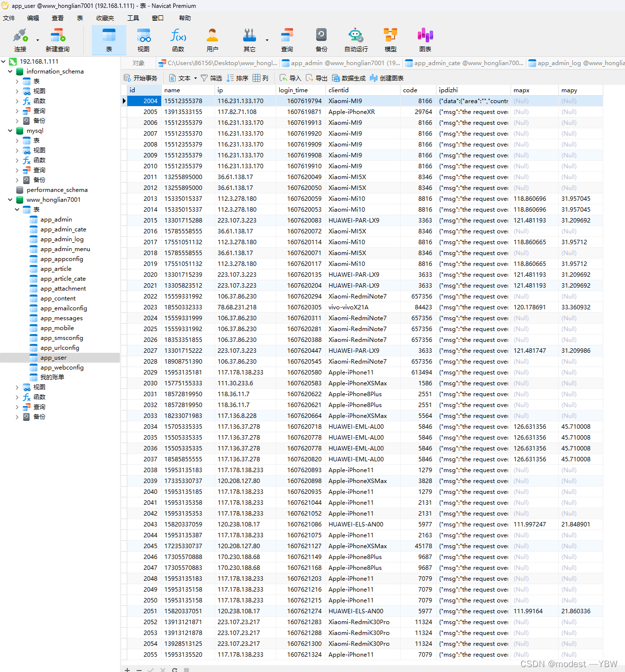This screenshot has width=625, height=672.
Task: Open the 收藏夹 menu
Action: click(105, 18)
